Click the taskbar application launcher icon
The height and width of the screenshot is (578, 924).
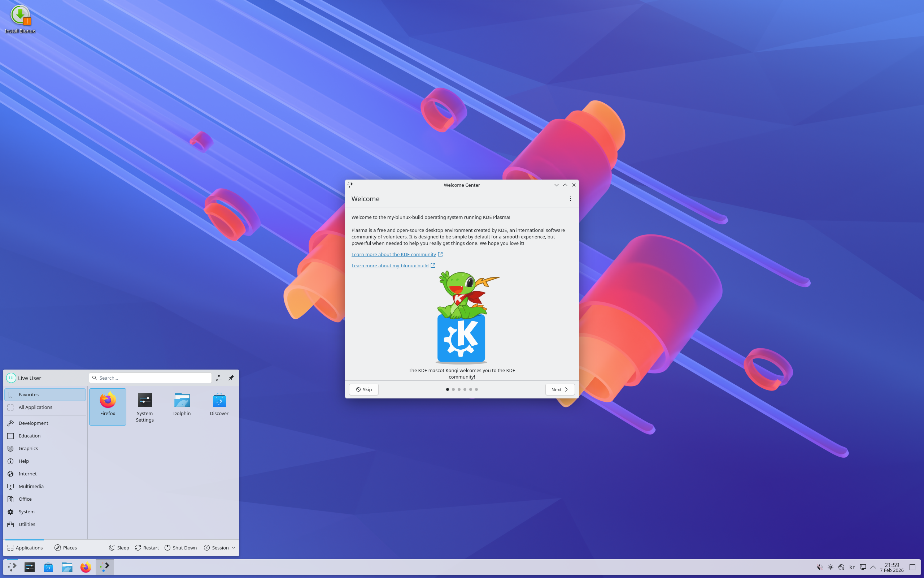point(12,567)
